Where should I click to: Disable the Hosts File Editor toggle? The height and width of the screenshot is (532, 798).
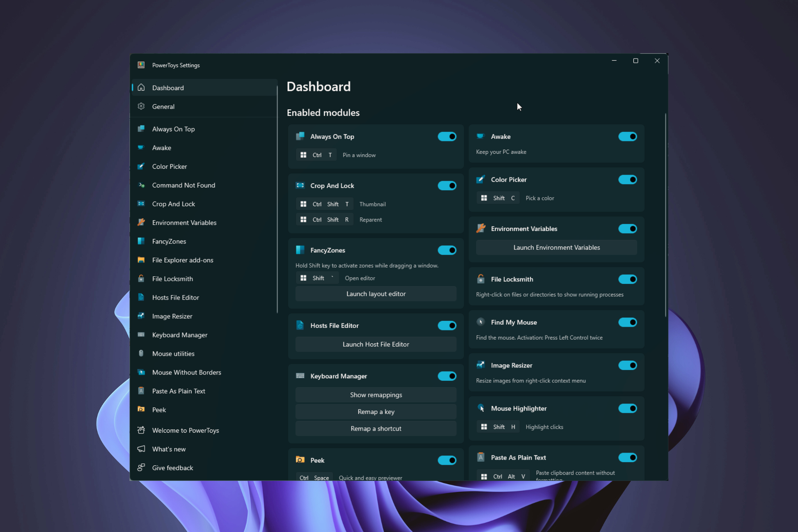tap(447, 325)
